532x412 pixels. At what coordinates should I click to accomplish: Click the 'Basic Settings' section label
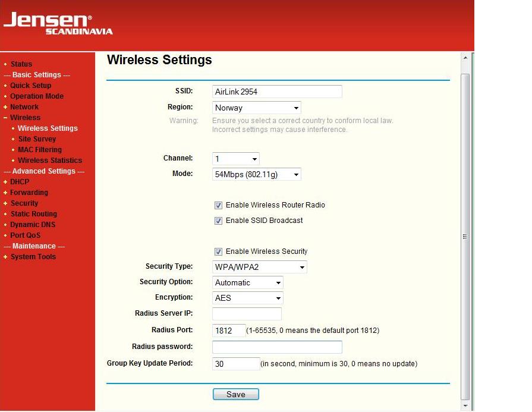37,75
